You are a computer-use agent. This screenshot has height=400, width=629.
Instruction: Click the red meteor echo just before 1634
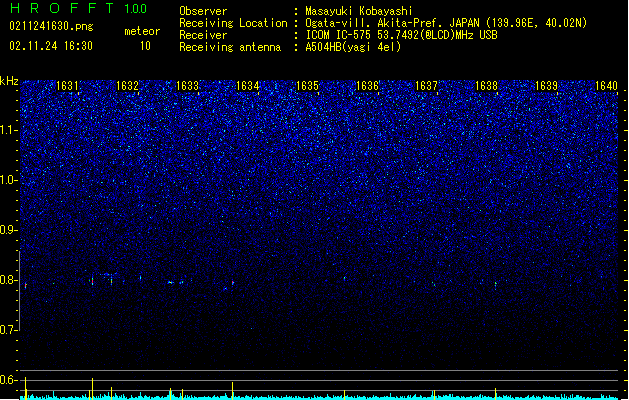pyautogui.click(x=233, y=282)
